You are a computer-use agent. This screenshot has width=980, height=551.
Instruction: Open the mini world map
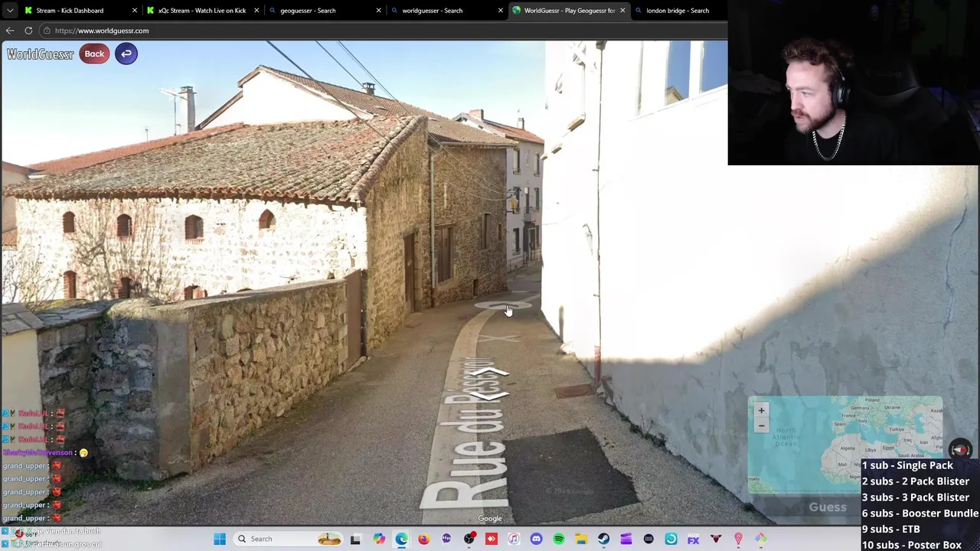click(x=845, y=444)
